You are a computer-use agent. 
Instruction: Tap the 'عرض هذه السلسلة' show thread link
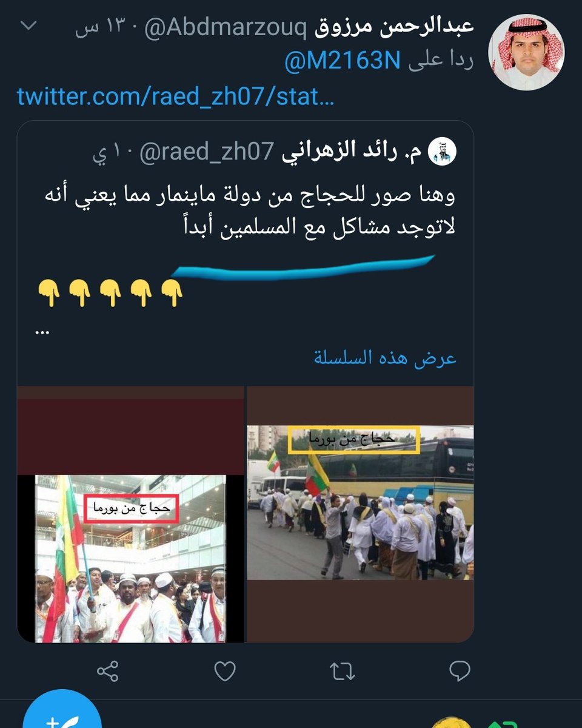pyautogui.click(x=385, y=358)
